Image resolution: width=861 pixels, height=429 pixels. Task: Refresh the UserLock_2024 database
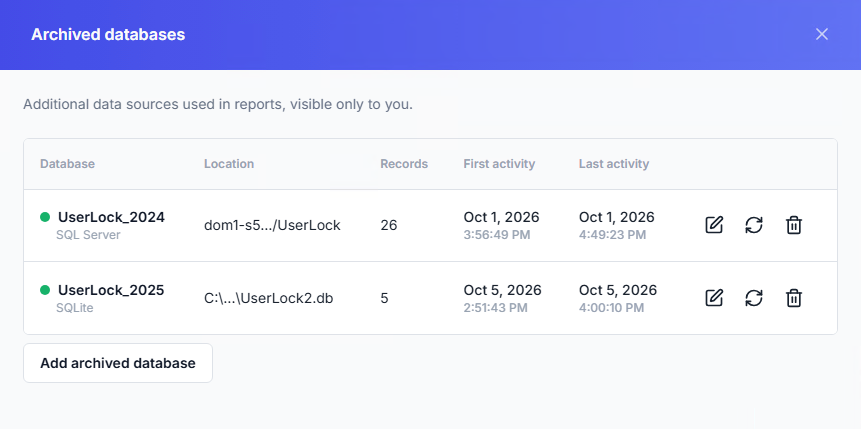[754, 225]
